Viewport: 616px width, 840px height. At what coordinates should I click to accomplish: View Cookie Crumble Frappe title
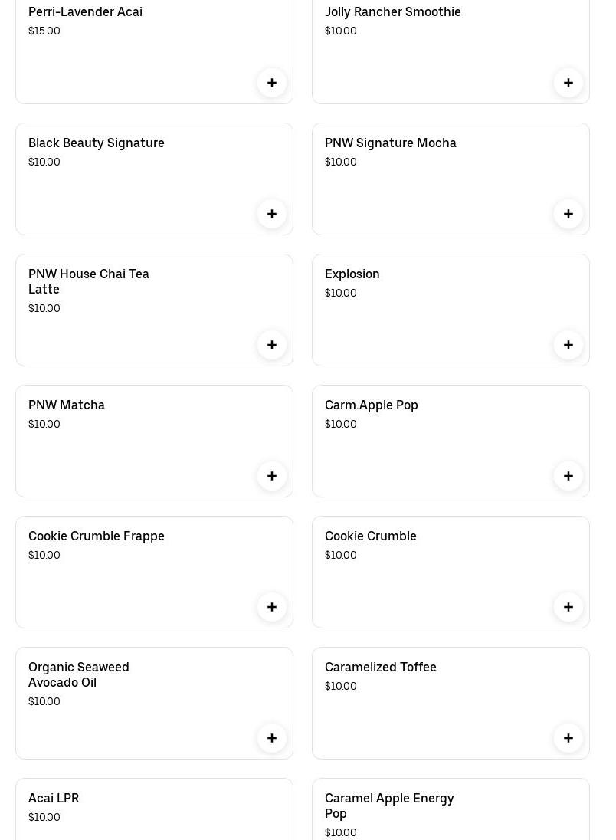pyautogui.click(x=97, y=536)
